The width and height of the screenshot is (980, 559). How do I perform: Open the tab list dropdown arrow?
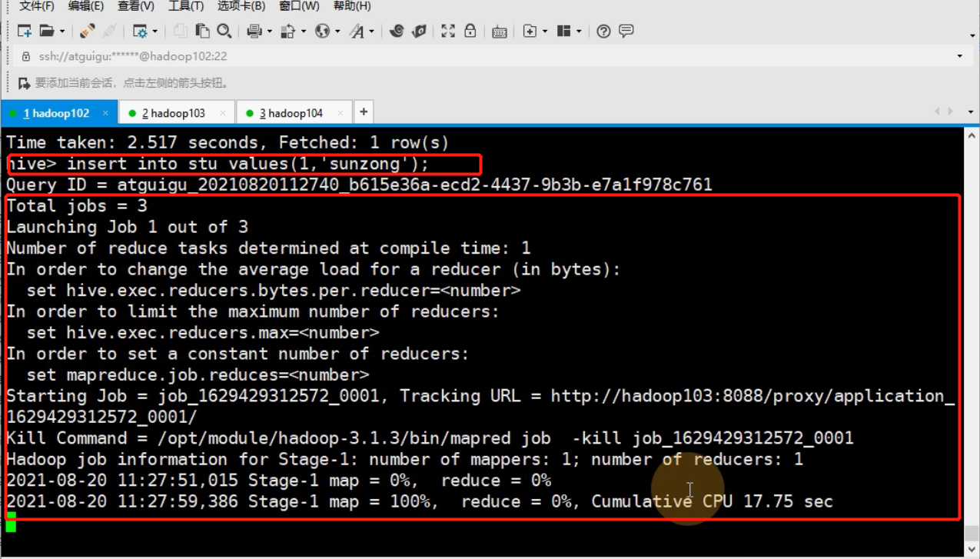pos(971,112)
